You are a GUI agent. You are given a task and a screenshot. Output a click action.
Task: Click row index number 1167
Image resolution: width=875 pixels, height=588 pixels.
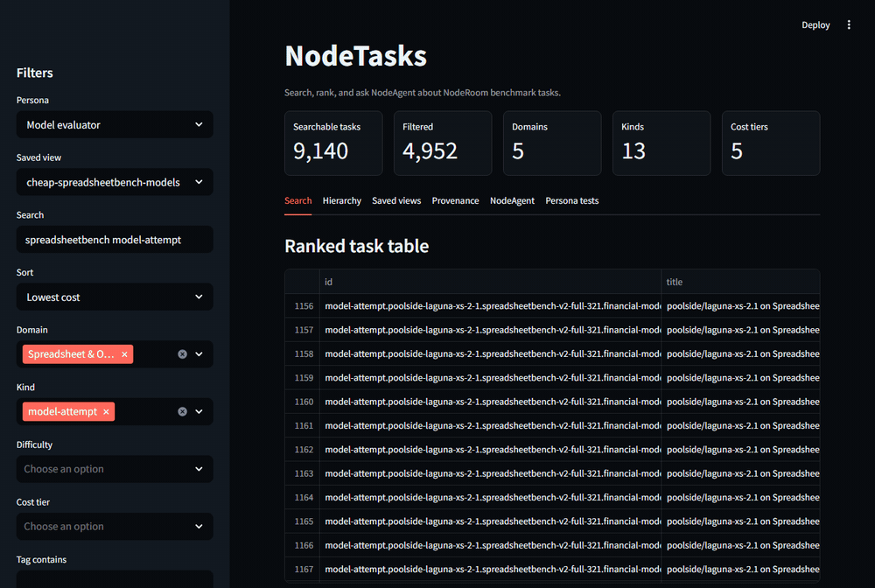pyautogui.click(x=304, y=570)
